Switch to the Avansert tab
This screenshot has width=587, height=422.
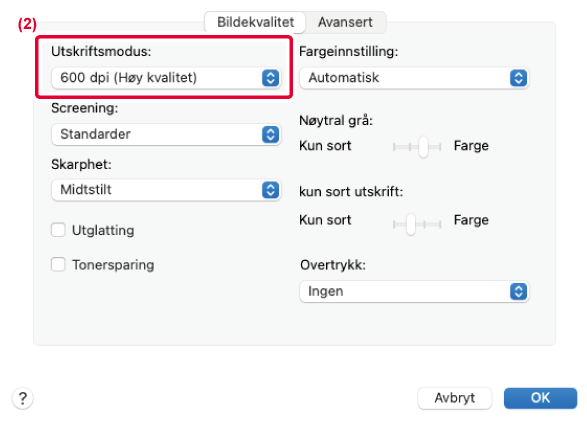point(345,22)
